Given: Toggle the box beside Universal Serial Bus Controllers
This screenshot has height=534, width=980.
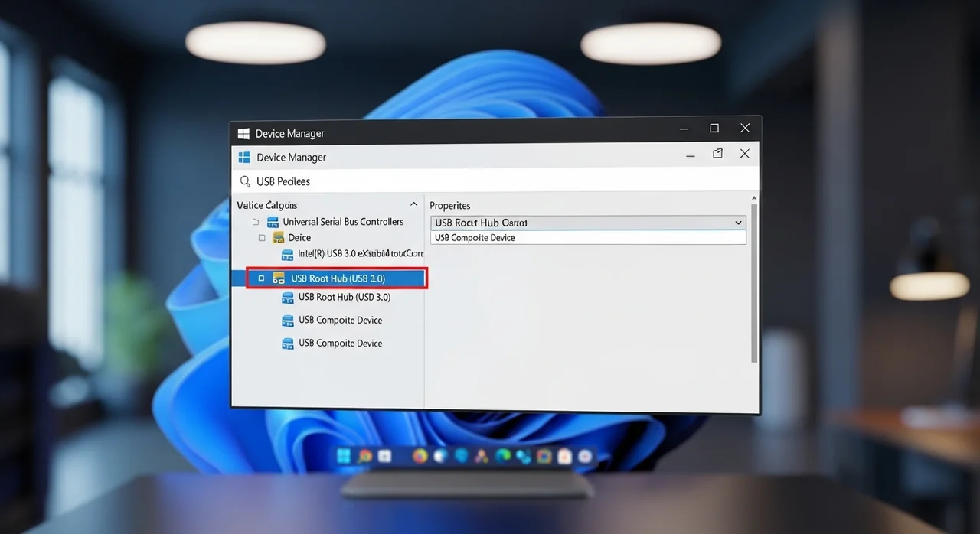Looking at the screenshot, I should point(256,223).
